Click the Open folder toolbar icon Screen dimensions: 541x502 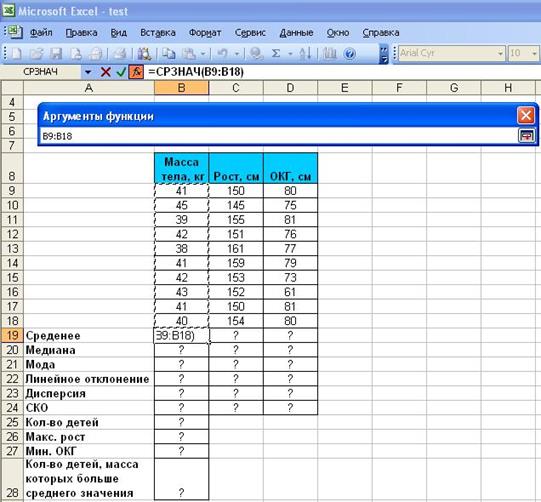click(x=36, y=54)
